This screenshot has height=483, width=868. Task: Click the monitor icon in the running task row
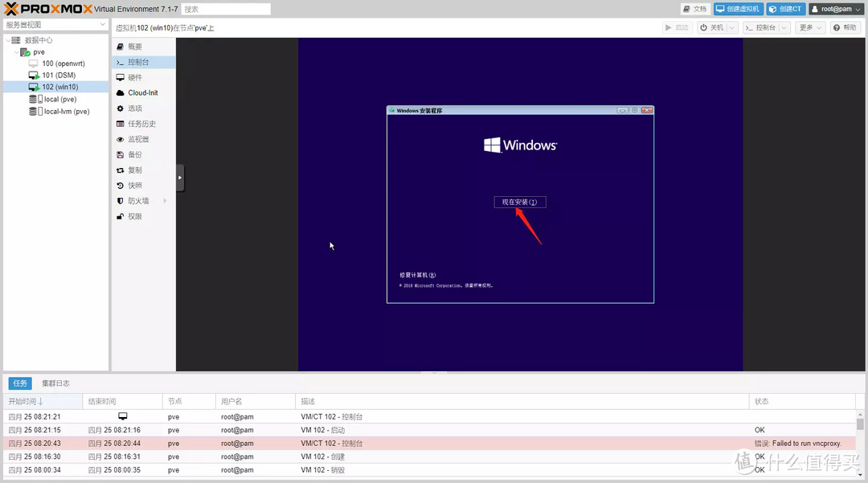[123, 416]
